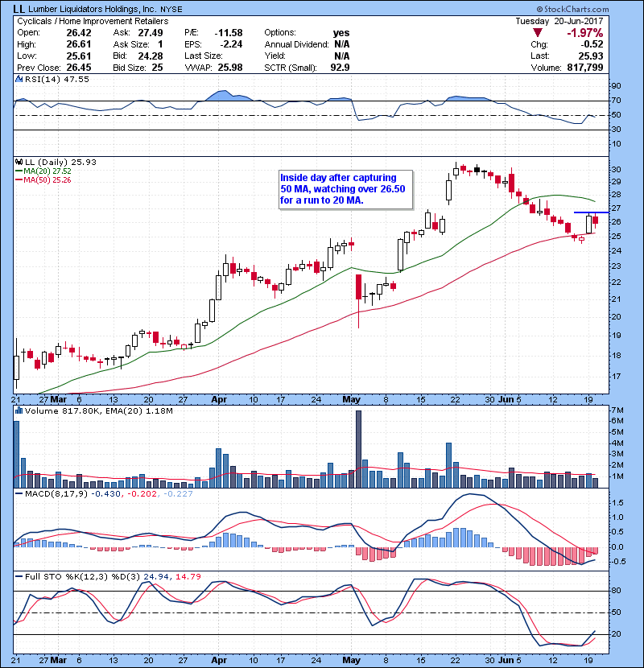Click the Annual Dividend N/A value
The image size is (644, 668).
pyautogui.click(x=342, y=44)
